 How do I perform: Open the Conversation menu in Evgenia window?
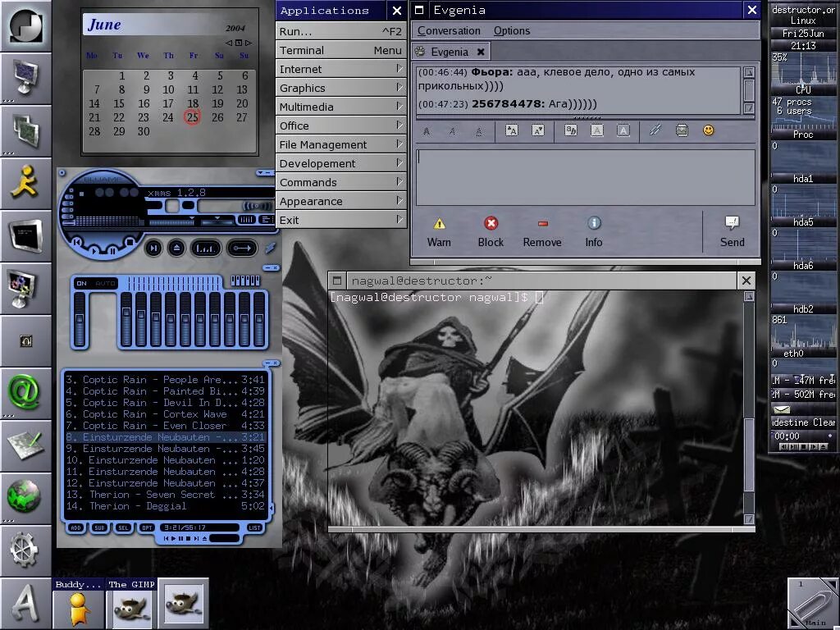(x=449, y=30)
